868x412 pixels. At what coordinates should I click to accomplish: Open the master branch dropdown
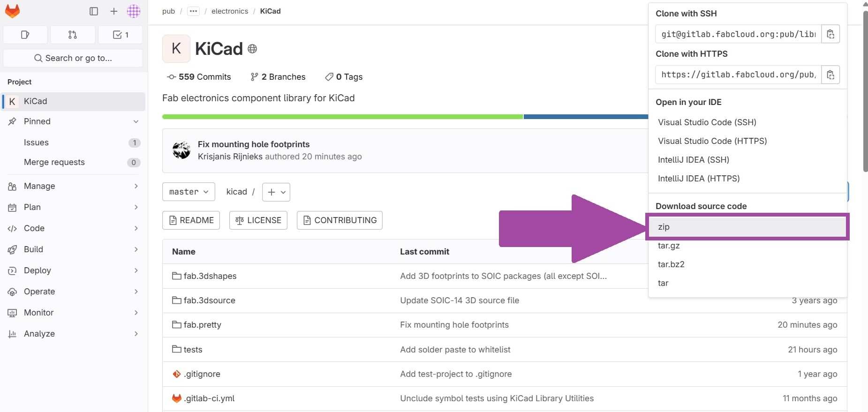(189, 192)
